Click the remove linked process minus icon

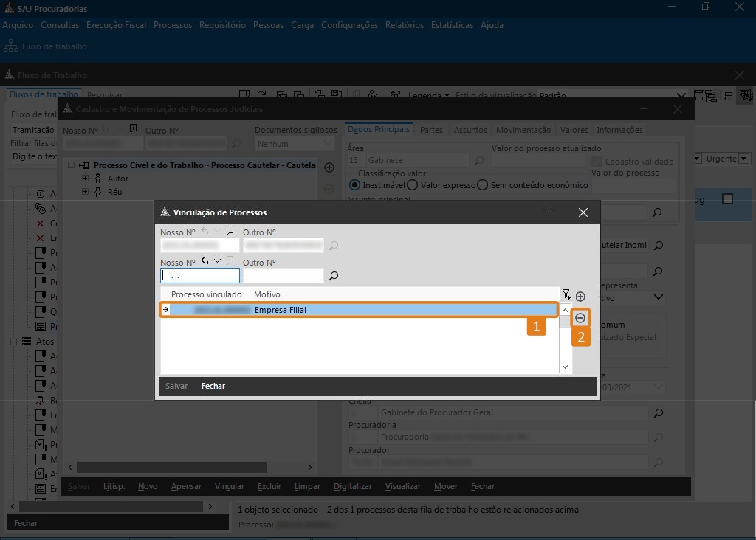pos(580,318)
